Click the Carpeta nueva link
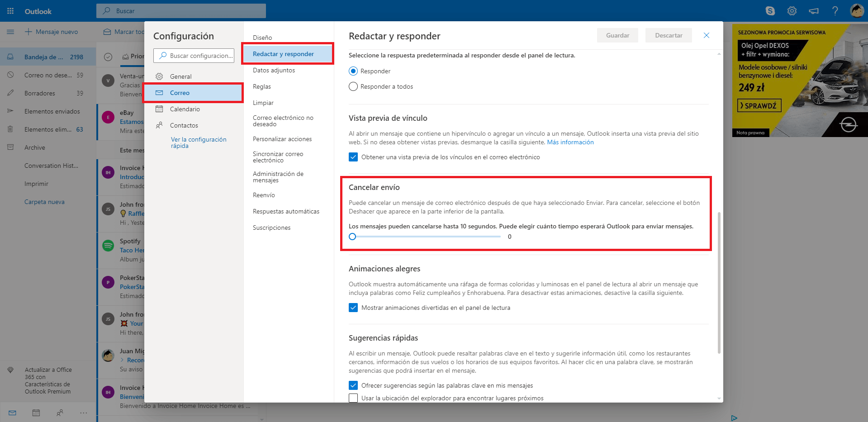The height and width of the screenshot is (422, 868). (x=44, y=202)
